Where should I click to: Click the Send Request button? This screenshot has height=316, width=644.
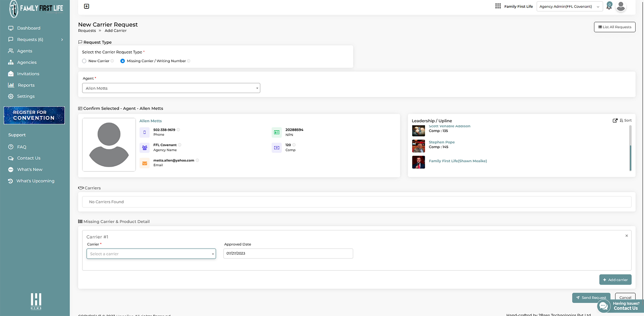click(591, 297)
